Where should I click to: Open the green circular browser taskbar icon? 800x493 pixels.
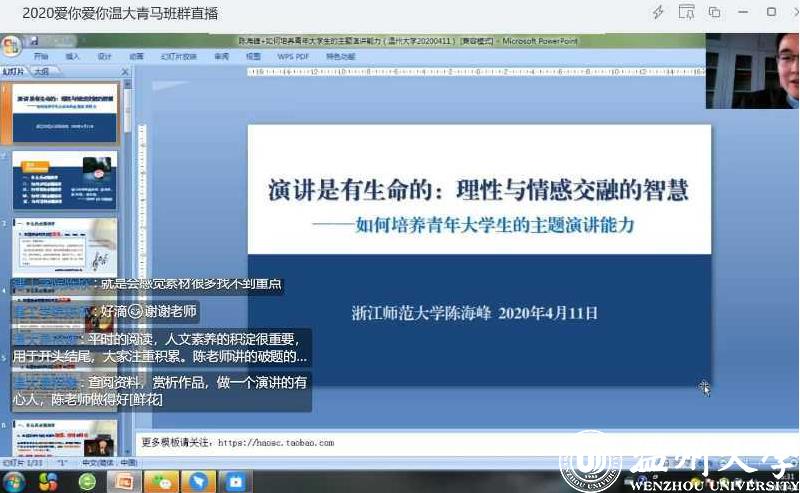pyautogui.click(x=87, y=482)
